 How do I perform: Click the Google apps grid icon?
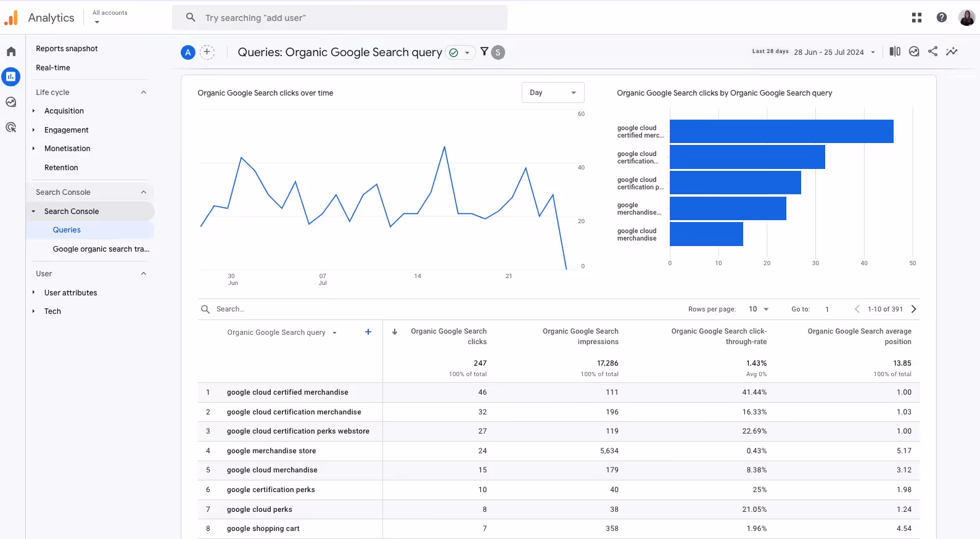[x=916, y=18]
